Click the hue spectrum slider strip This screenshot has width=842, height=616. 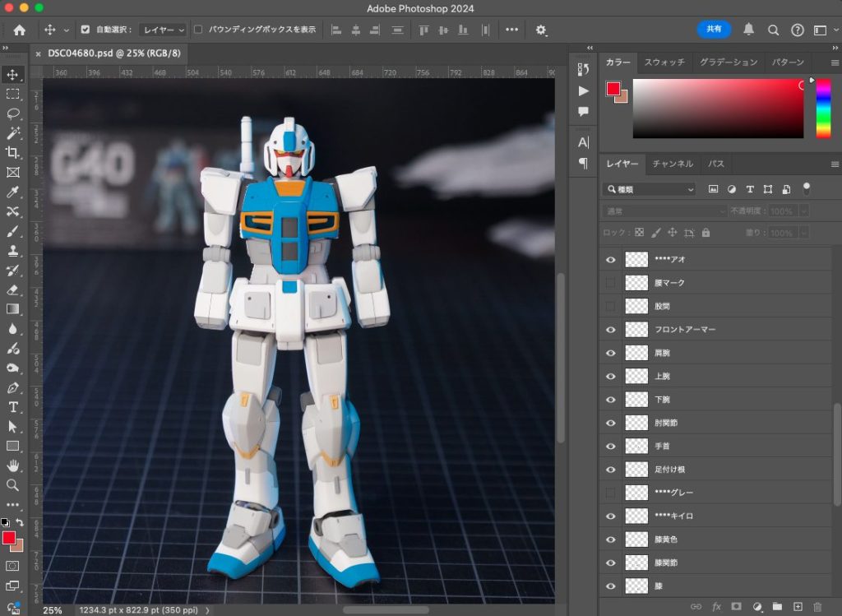[x=823, y=109]
